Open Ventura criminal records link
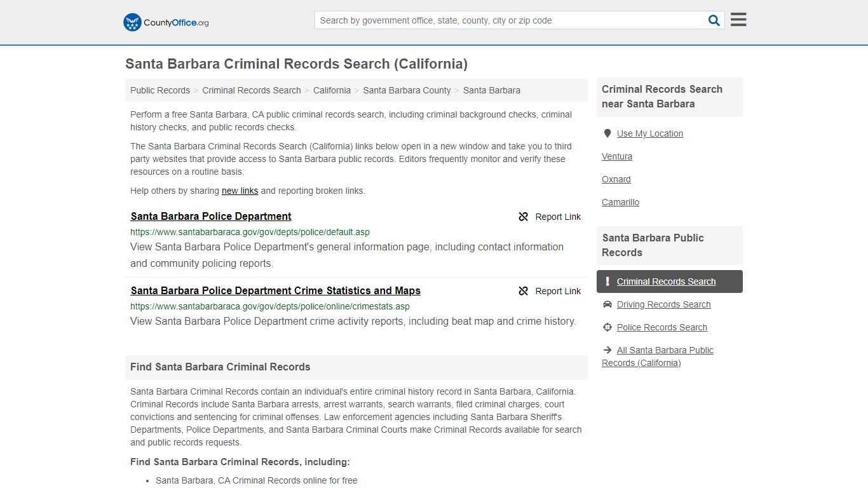868x488 pixels. (x=617, y=156)
